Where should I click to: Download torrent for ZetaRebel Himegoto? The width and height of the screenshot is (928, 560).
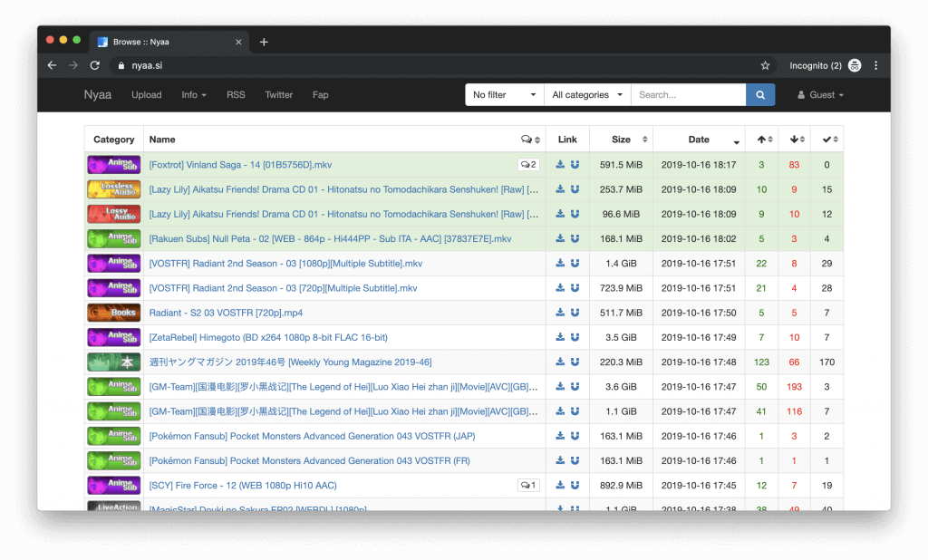560,337
